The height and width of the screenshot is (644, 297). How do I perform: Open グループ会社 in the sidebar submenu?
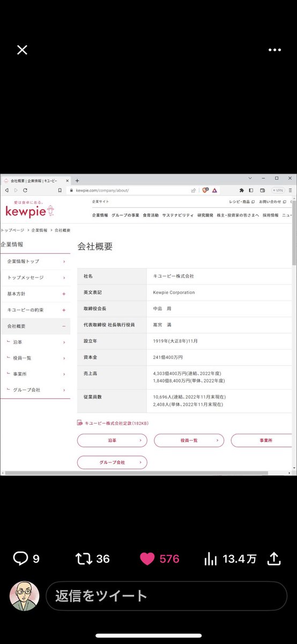[x=35, y=390]
